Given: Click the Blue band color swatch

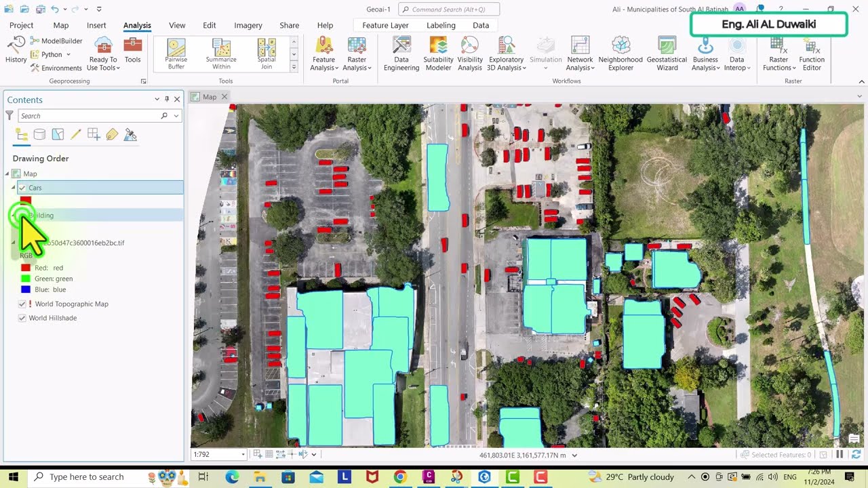Looking at the screenshot, I should [26, 289].
